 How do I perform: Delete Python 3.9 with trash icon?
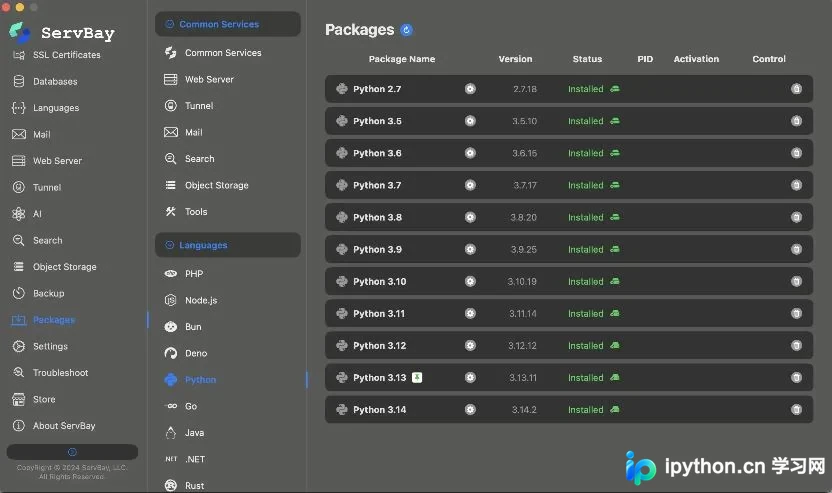coord(796,249)
